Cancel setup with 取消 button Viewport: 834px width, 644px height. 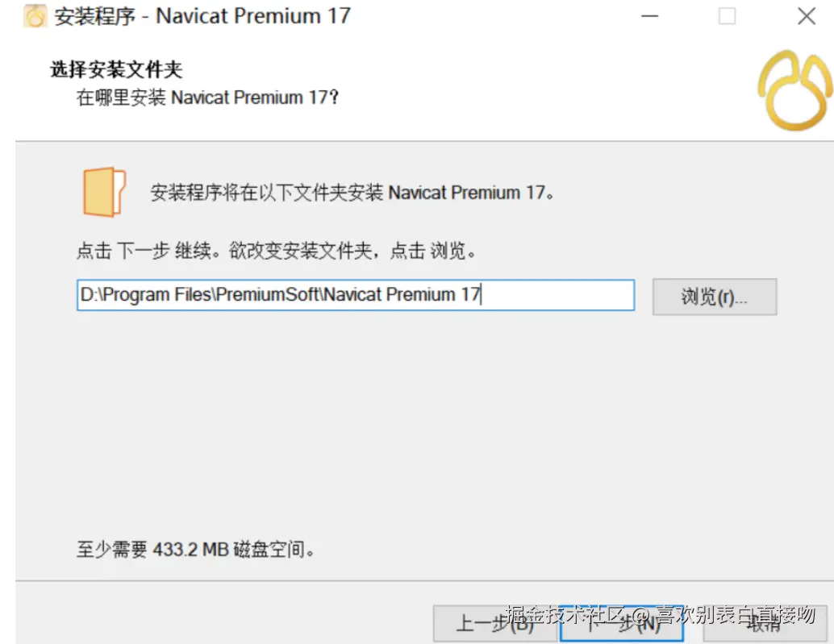pyautogui.click(x=765, y=623)
